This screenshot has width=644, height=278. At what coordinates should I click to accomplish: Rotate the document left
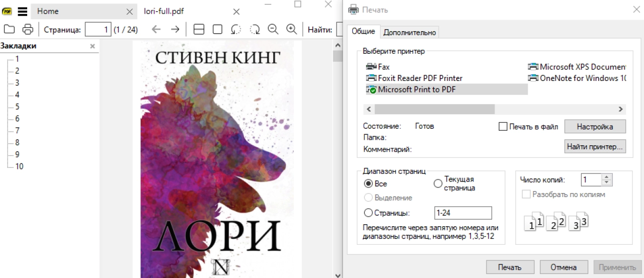[236, 29]
